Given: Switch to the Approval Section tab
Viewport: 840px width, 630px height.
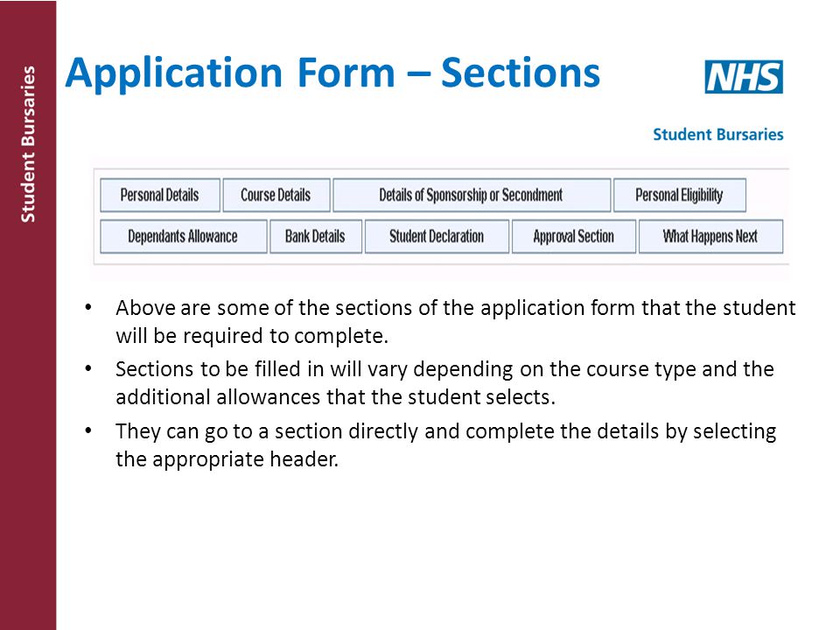Looking at the screenshot, I should [574, 236].
